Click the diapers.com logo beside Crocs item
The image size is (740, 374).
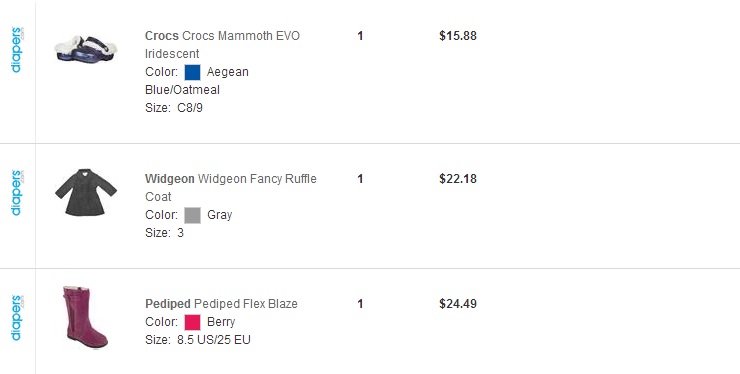(17, 50)
